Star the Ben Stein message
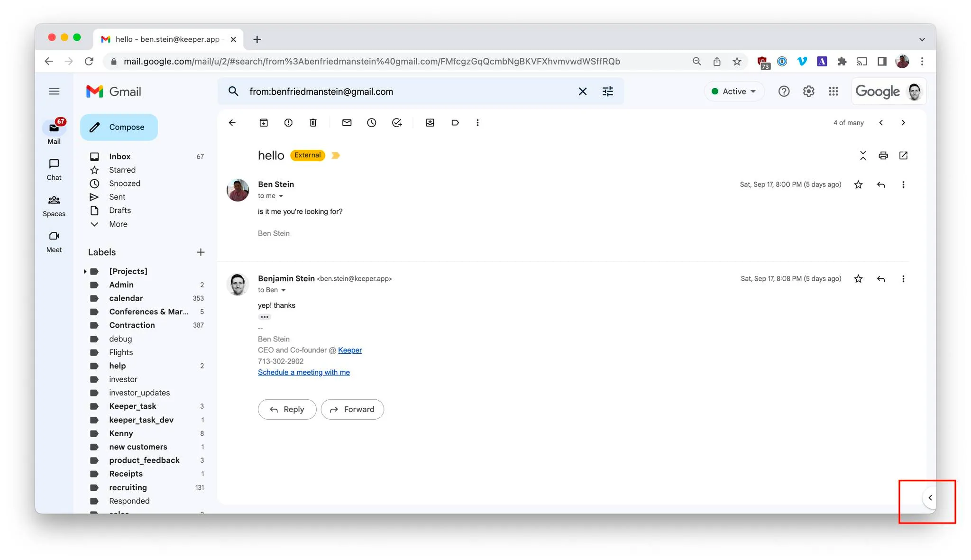Image resolution: width=971 pixels, height=560 pixels. pyautogui.click(x=858, y=184)
